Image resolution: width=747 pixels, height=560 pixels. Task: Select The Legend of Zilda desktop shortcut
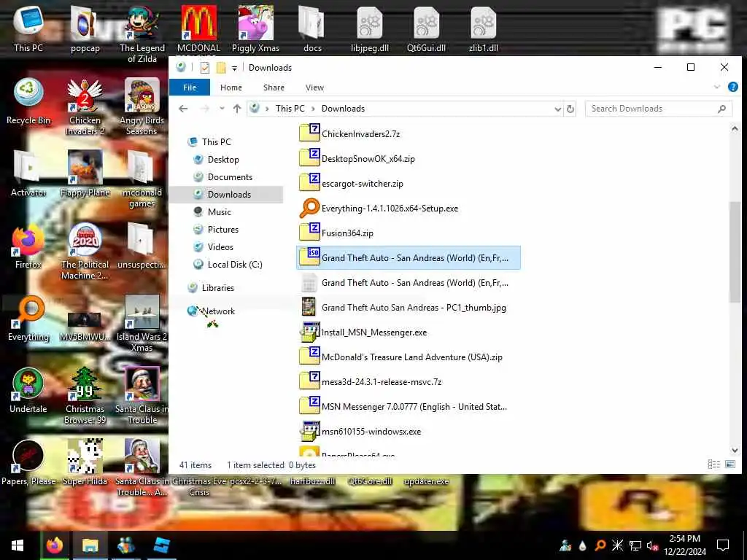142,34
